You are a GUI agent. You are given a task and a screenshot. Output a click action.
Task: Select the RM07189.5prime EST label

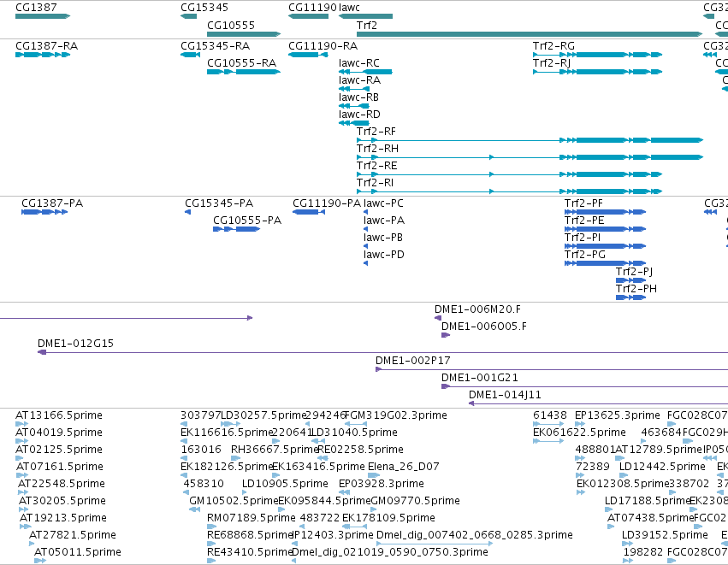(252, 518)
